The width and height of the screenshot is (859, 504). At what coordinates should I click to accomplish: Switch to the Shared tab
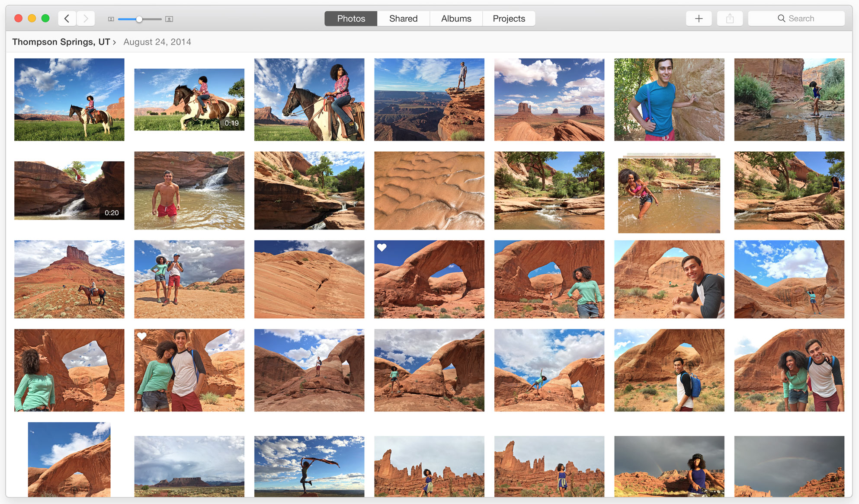[x=403, y=19]
